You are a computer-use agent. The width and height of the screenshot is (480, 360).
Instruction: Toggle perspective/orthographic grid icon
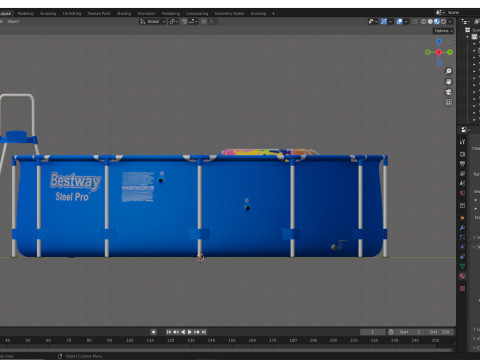449,102
